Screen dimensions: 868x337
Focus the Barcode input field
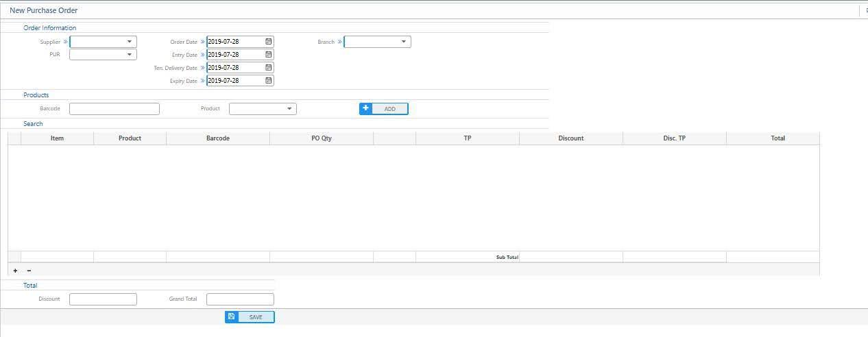tap(114, 109)
